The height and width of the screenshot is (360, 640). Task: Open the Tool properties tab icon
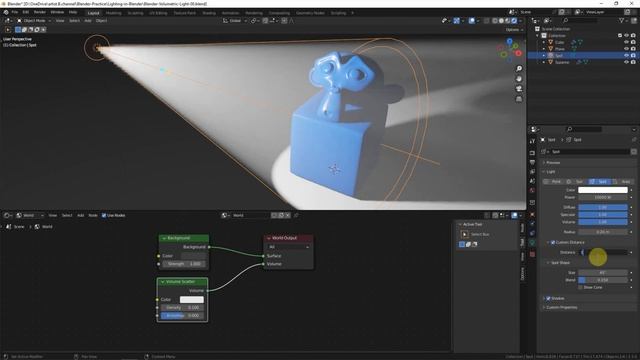click(x=532, y=141)
